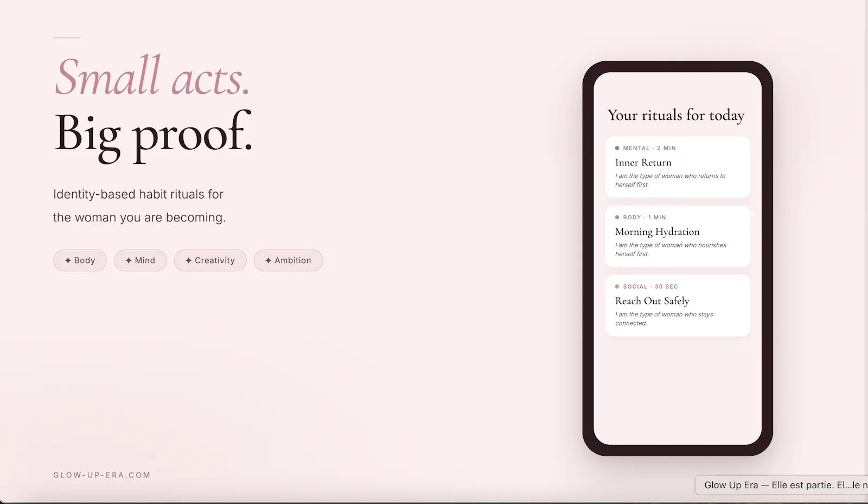Screen dimensions: 868x504
Task: Choose the Creativity category pill
Action: (210, 260)
